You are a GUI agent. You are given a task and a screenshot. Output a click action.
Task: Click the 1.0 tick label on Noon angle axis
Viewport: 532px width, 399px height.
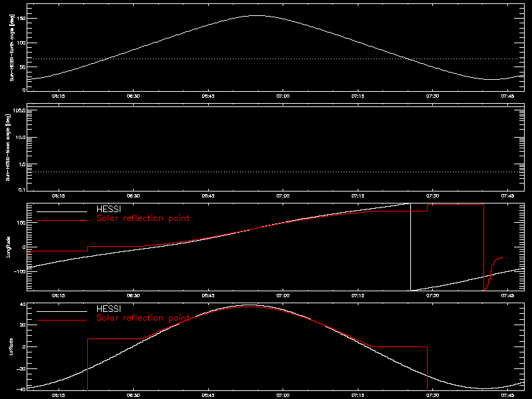(x=21, y=164)
